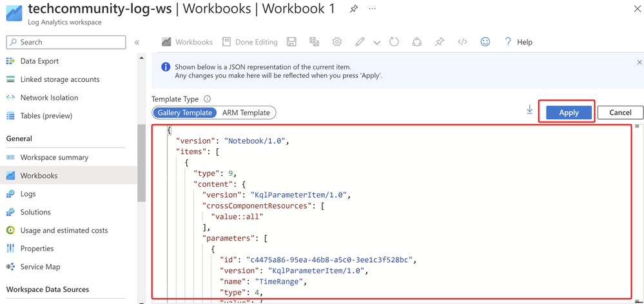Screen dimensions: 644x304
Task: Click the Service Map sidebar icon
Action: [11, 267]
